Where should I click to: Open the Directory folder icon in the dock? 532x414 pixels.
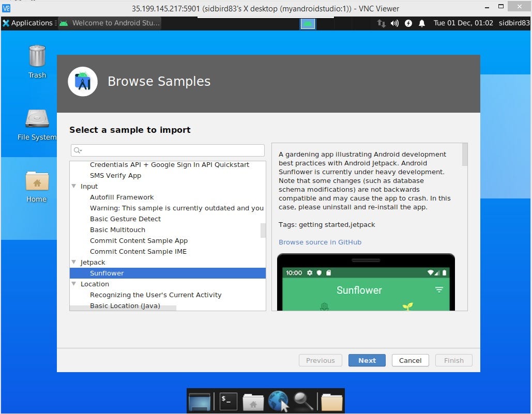point(331,402)
